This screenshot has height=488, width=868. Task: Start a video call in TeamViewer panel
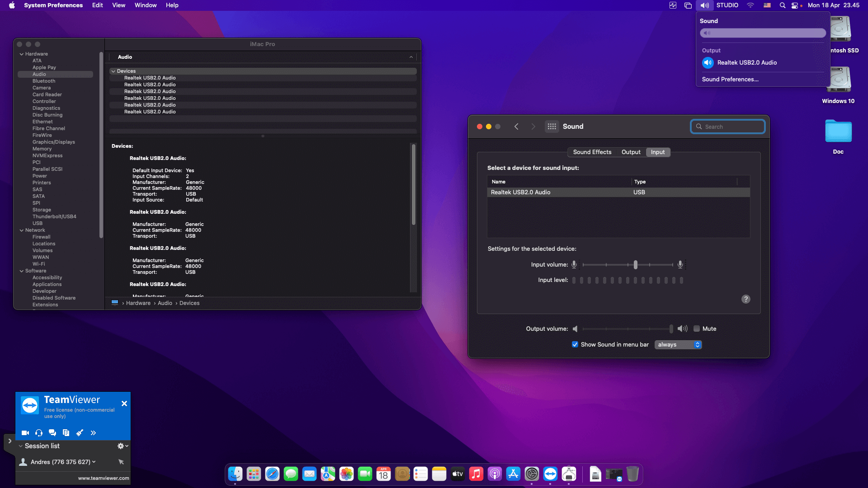[25, 433]
